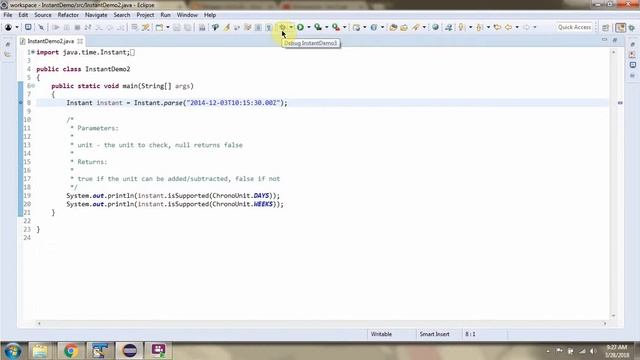
Task: Close the InstantDemo2.java editor tab
Action: (x=80, y=41)
